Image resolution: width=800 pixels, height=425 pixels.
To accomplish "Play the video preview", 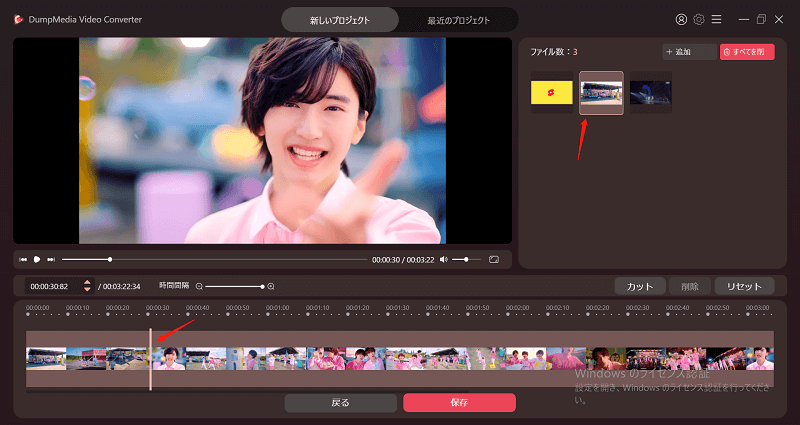I will tap(37, 260).
